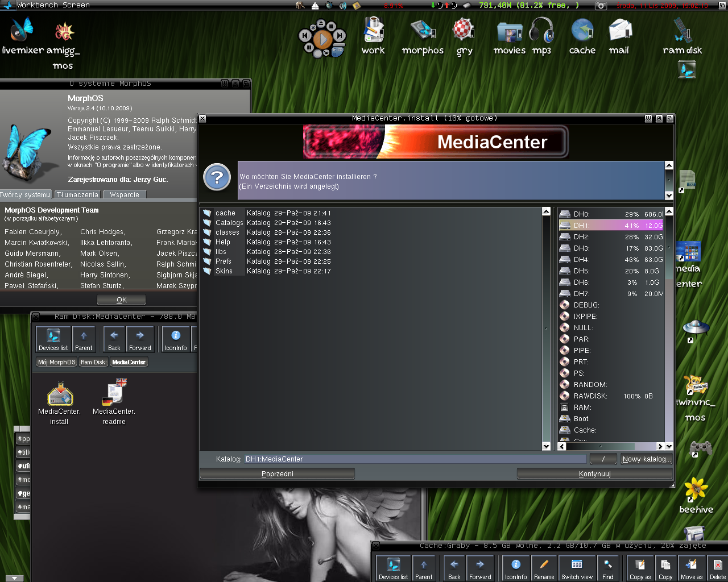Click the media player play button
The image size is (728, 582).
click(323, 39)
